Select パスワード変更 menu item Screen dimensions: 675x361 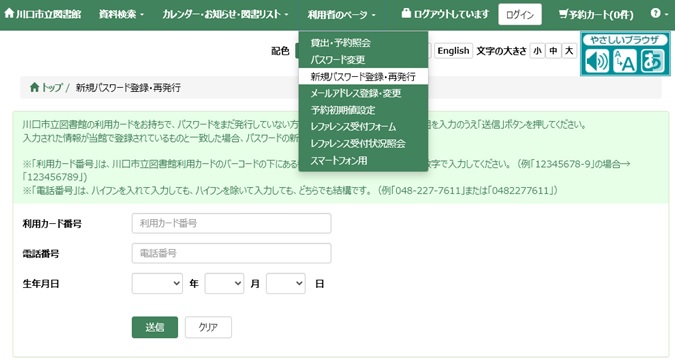point(363,59)
